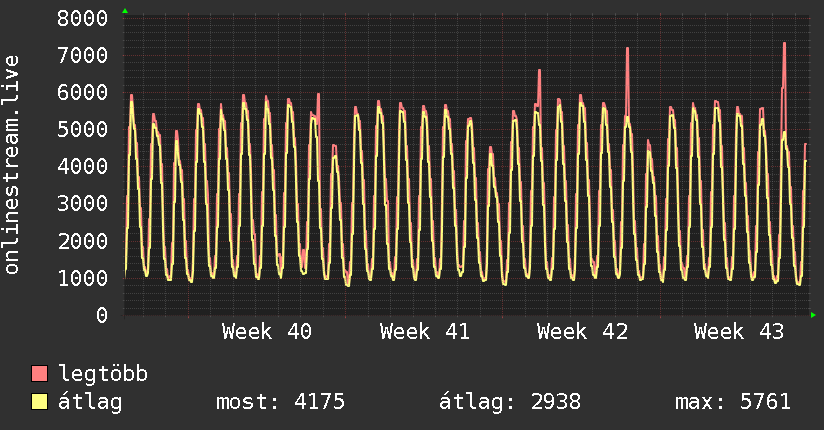Select the Week 41 axis label
This screenshot has width=824, height=430.
pyautogui.click(x=425, y=332)
